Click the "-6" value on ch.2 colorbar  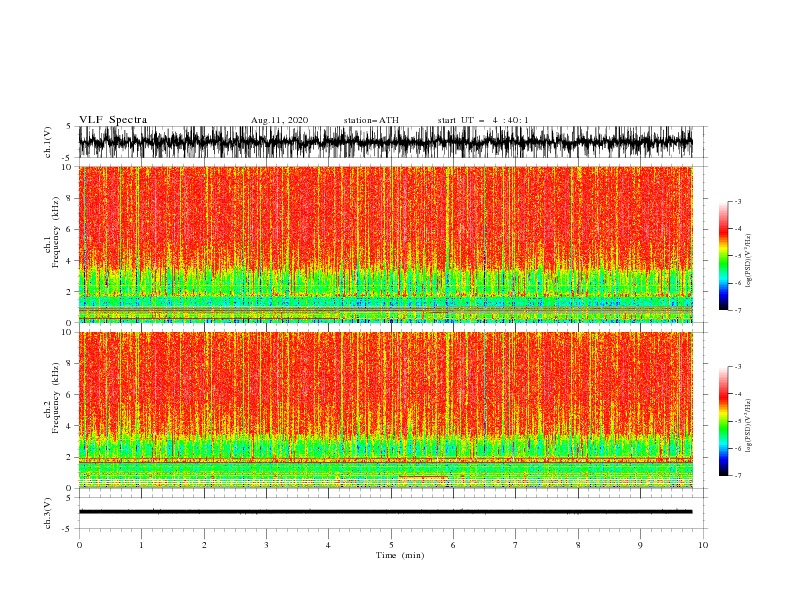(x=737, y=448)
